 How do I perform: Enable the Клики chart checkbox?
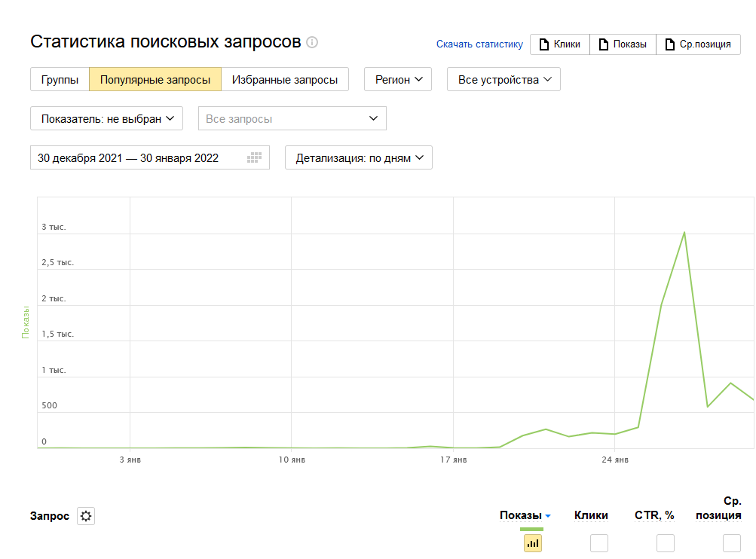[598, 544]
